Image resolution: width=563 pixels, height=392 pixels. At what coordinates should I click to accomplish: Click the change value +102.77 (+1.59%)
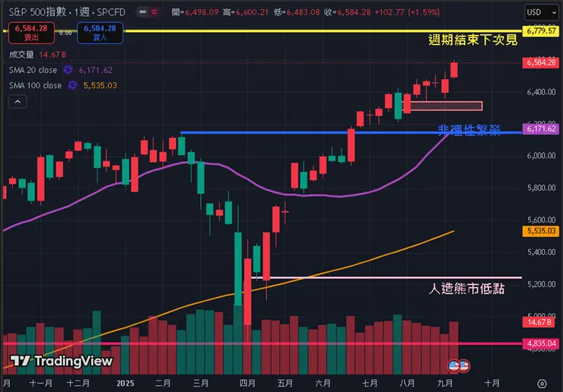407,12
